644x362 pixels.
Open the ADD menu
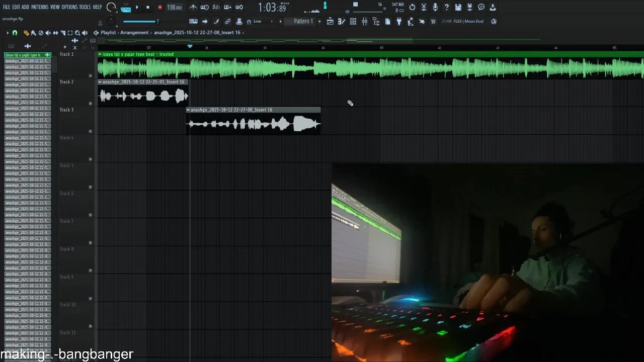(x=25, y=7)
